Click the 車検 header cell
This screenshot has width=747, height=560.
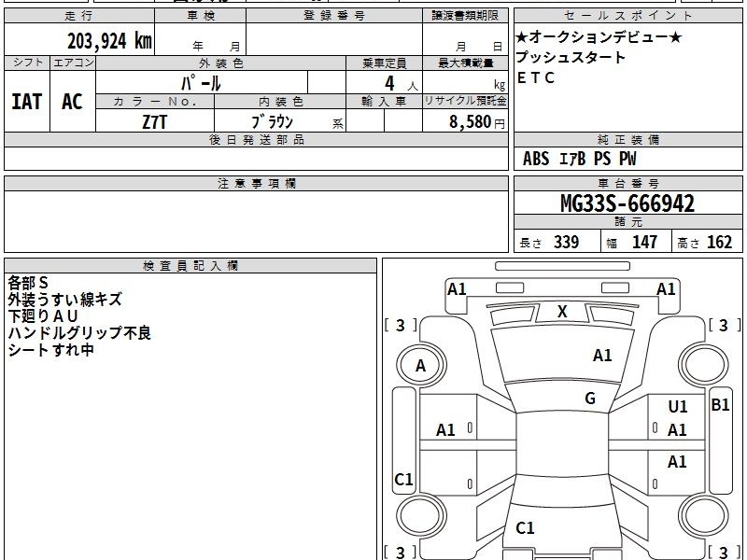point(201,16)
